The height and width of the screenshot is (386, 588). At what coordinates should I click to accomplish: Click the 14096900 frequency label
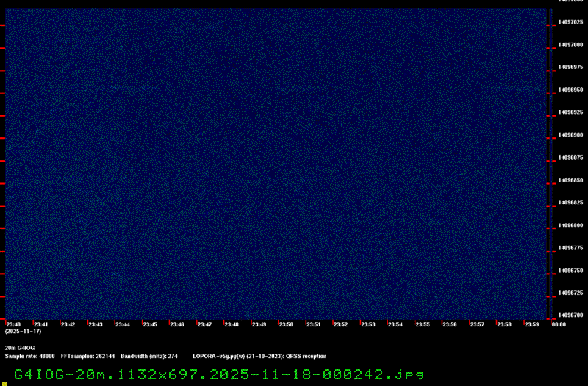coord(571,135)
